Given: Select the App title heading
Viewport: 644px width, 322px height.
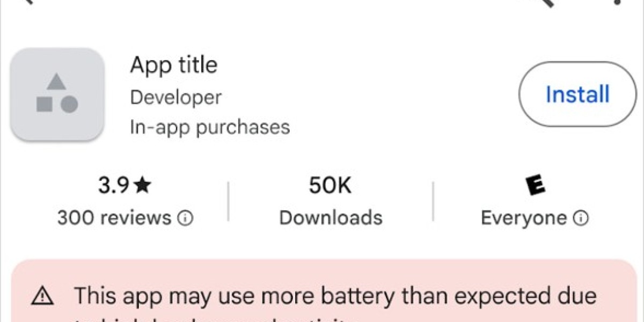Looking at the screenshot, I should click(x=174, y=64).
